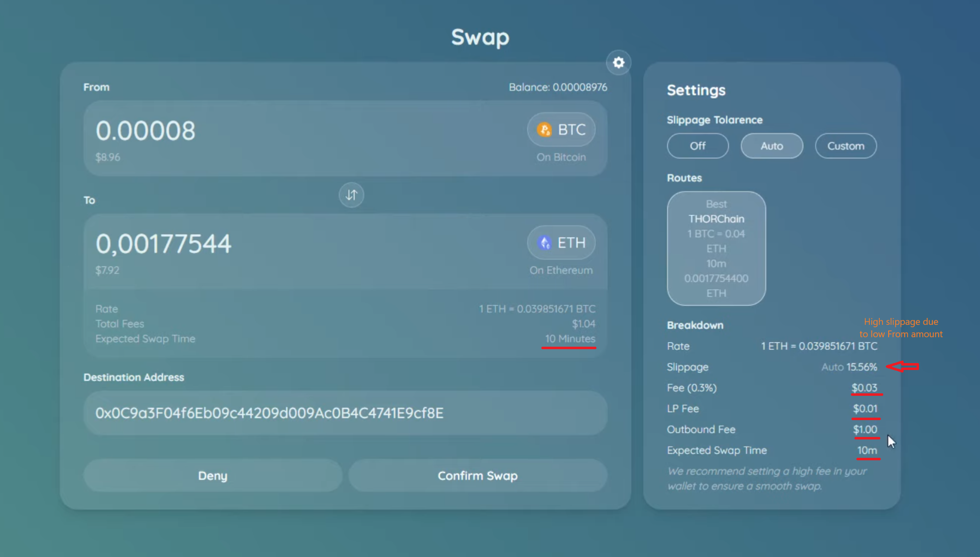Viewport: 980px width, 557px height.
Task: Click the Balance 0.00008976 text
Action: point(557,87)
